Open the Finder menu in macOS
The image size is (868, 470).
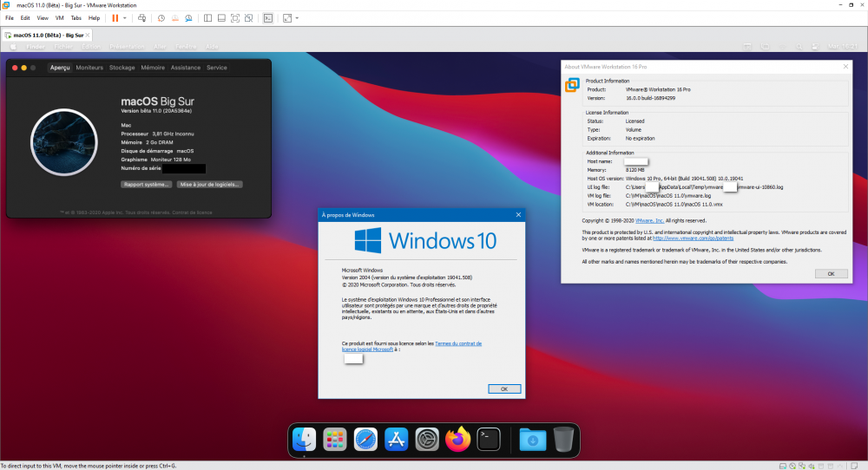coord(36,47)
